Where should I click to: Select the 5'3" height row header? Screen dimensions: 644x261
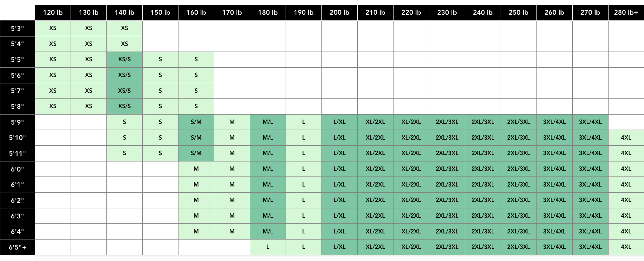pos(17,28)
